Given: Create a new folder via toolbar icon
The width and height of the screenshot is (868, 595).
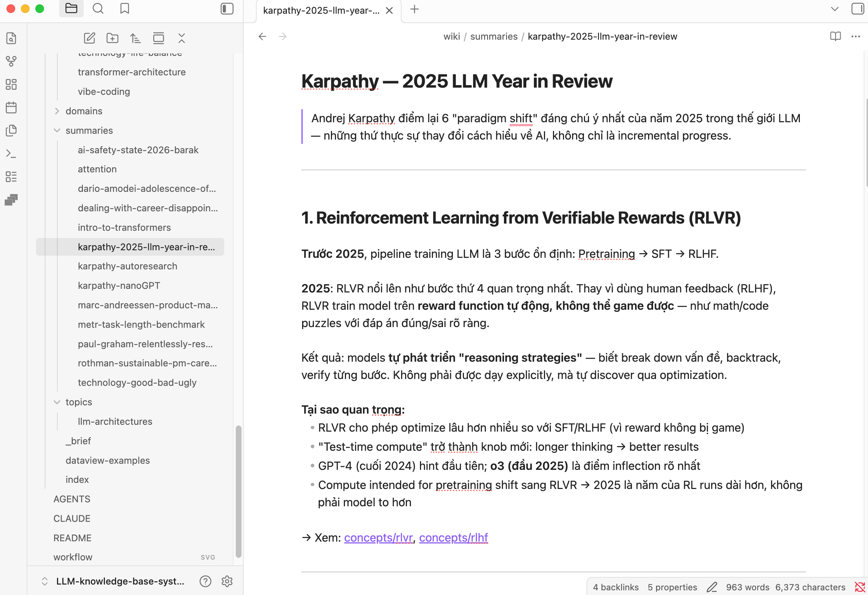Looking at the screenshot, I should click(112, 38).
